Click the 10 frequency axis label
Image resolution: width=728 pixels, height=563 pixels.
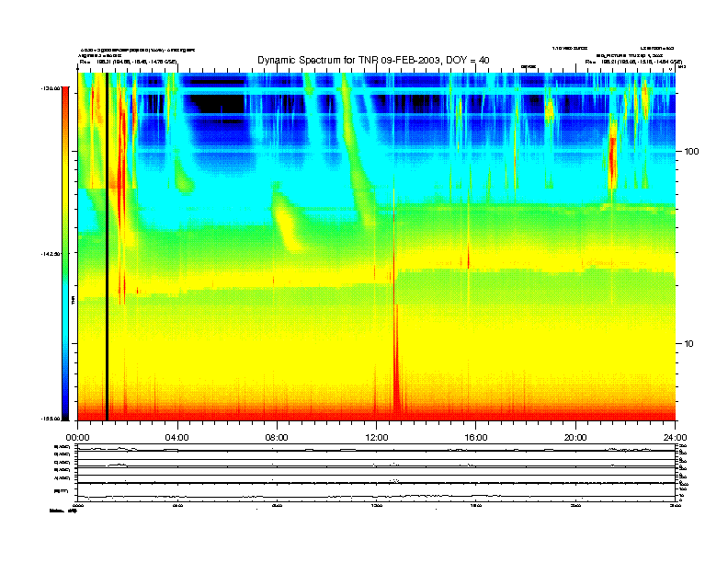(689, 344)
